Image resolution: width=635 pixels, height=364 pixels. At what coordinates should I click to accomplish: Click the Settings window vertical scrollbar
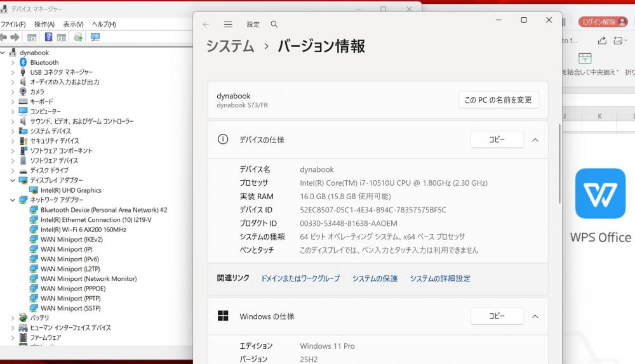559,165
